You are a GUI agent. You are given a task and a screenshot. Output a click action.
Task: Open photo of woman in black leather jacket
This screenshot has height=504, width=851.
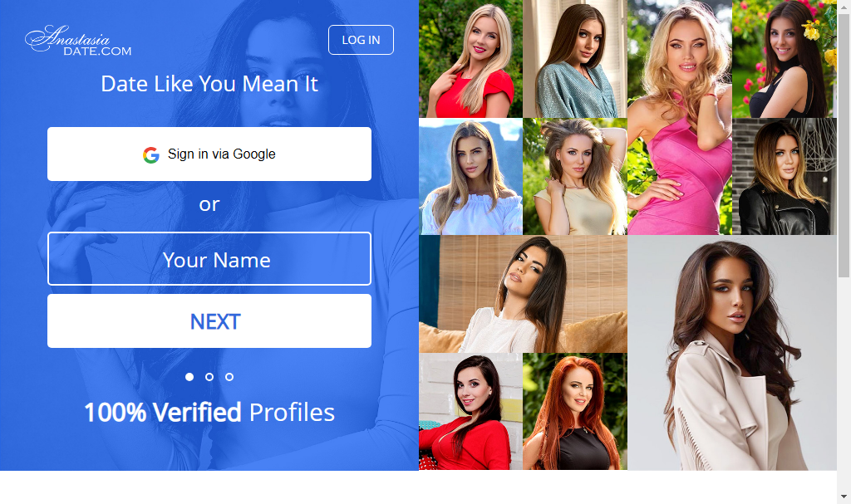pos(785,177)
